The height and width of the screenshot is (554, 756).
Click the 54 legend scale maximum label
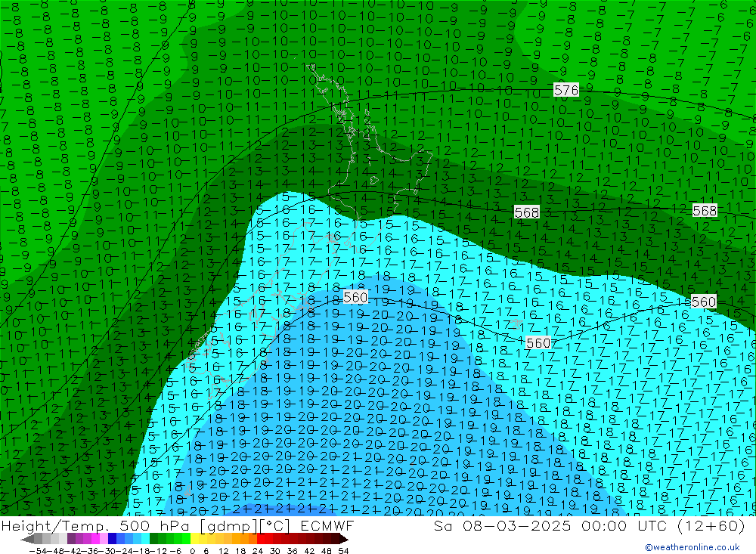[343, 551]
